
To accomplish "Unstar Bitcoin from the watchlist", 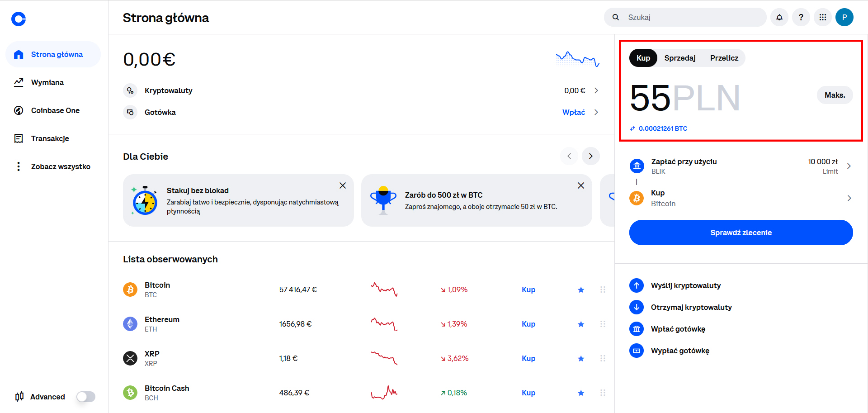I will tap(581, 290).
